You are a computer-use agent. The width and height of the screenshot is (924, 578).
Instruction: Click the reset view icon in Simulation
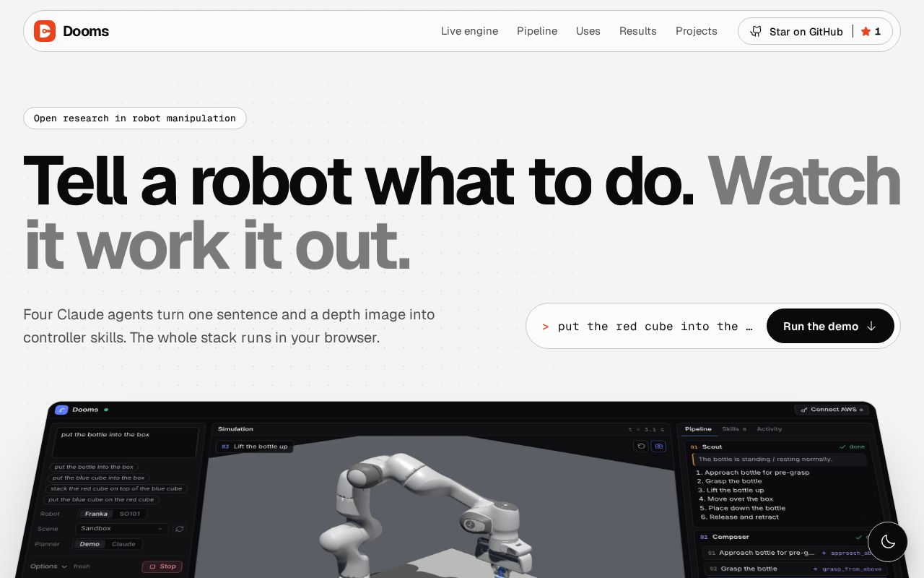(x=640, y=447)
